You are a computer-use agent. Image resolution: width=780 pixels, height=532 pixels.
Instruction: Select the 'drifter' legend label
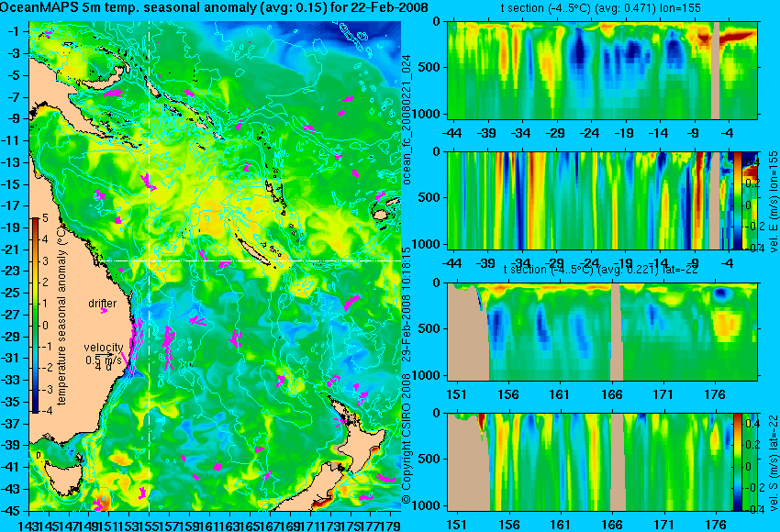point(103,304)
